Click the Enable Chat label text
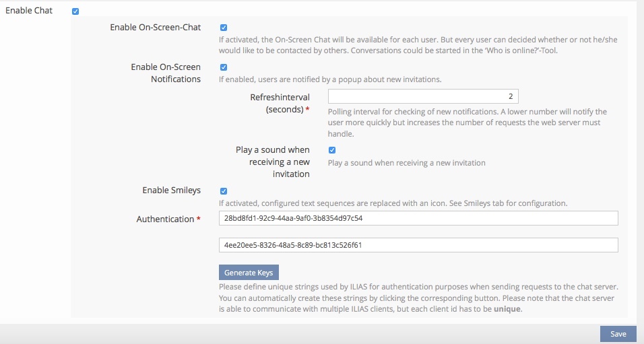This screenshot has width=644, height=344. point(29,11)
